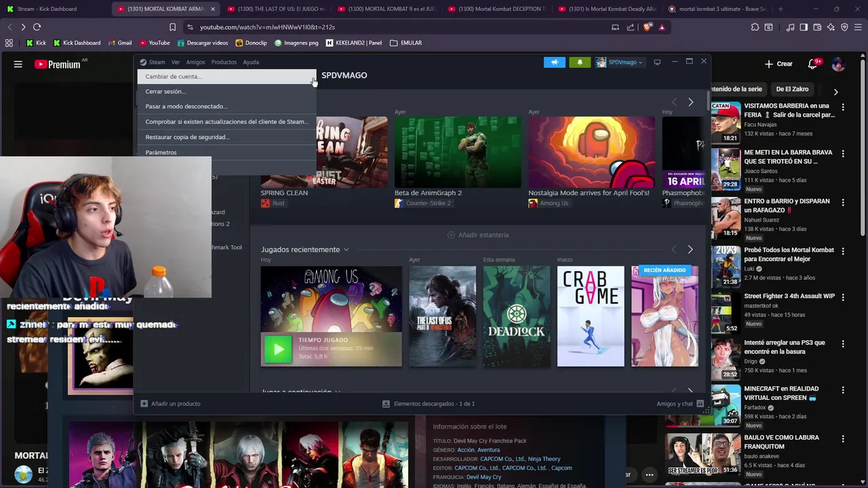Open Parámetros from the Steam menu
The image size is (868, 488).
point(226,152)
